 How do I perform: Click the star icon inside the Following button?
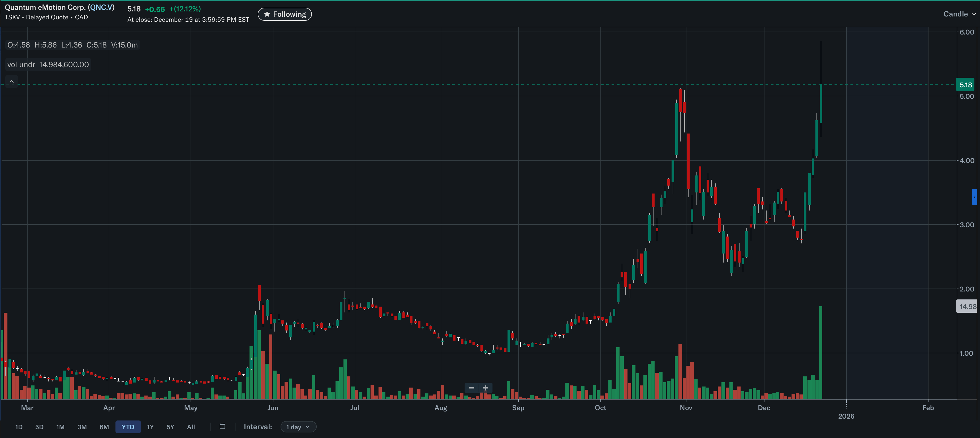tap(267, 14)
